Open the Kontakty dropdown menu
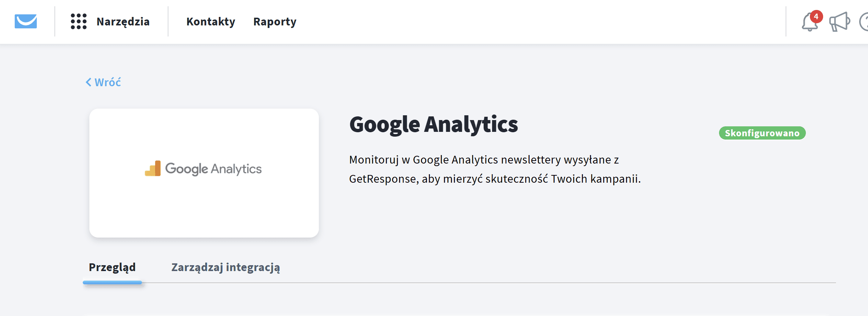The width and height of the screenshot is (868, 316). (x=211, y=22)
